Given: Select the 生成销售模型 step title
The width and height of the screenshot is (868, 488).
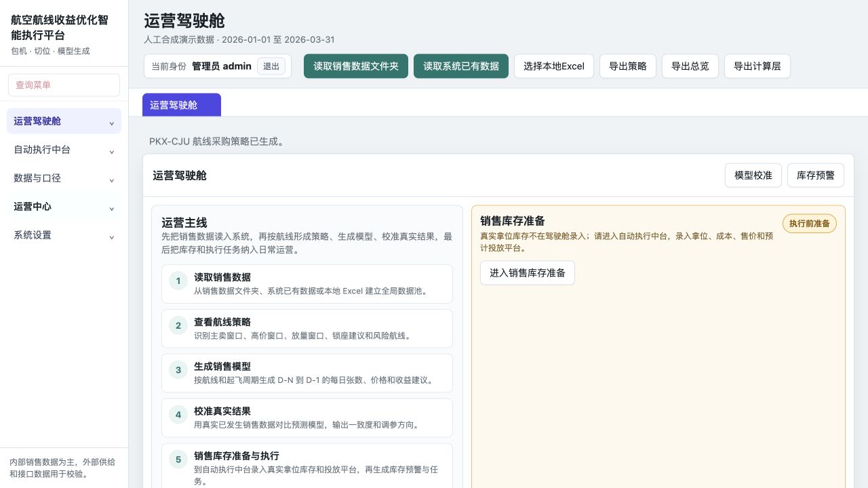Looking at the screenshot, I should click(222, 367).
